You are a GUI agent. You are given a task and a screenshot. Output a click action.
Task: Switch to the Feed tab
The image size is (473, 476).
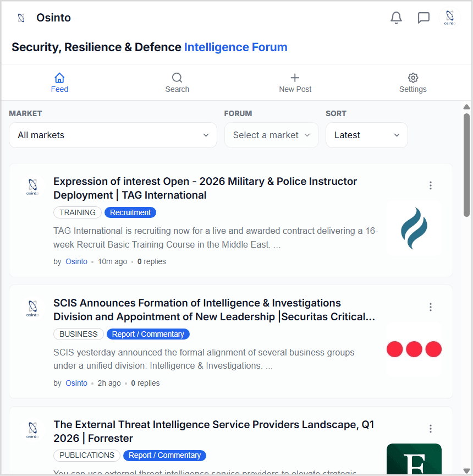[59, 83]
